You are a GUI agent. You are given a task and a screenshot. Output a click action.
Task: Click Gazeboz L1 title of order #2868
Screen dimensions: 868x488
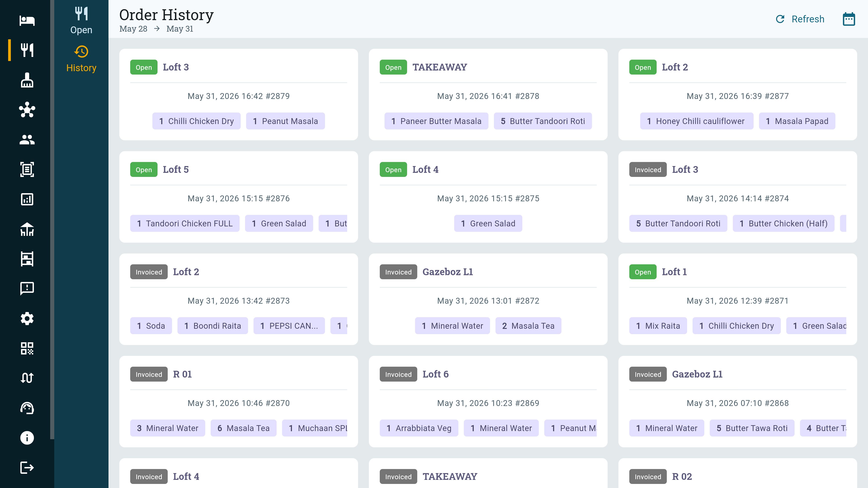pyautogui.click(x=697, y=375)
